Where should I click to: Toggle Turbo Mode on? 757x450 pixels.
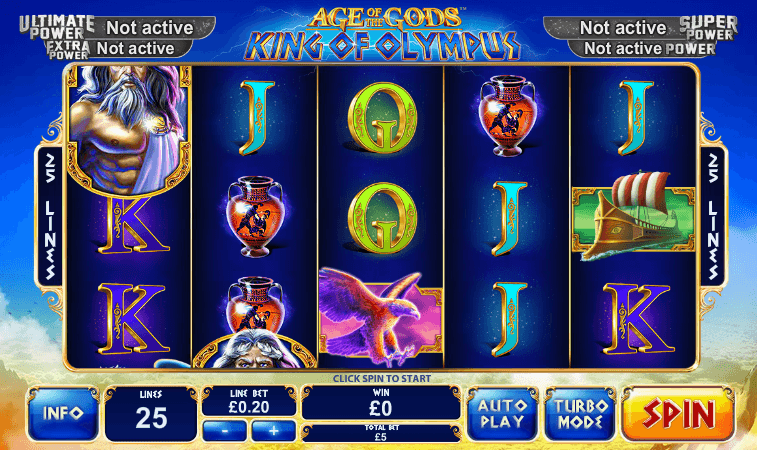(580, 414)
